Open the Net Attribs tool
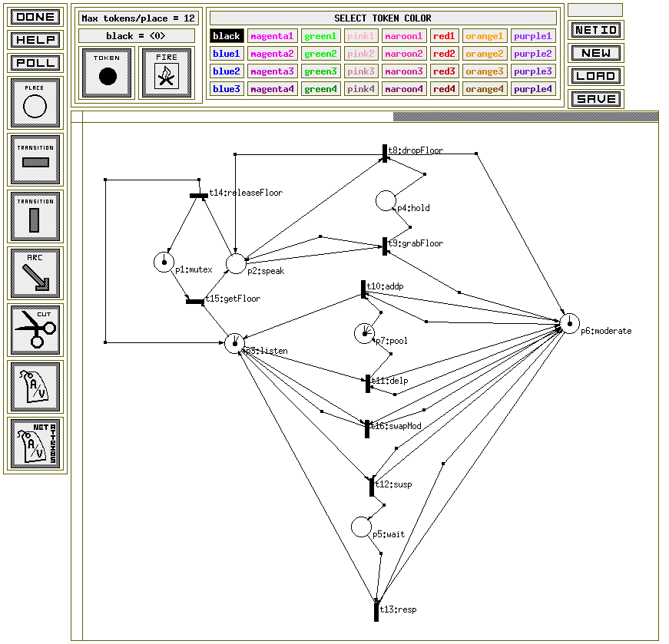Viewport: 669px width, 644px height. (35, 443)
